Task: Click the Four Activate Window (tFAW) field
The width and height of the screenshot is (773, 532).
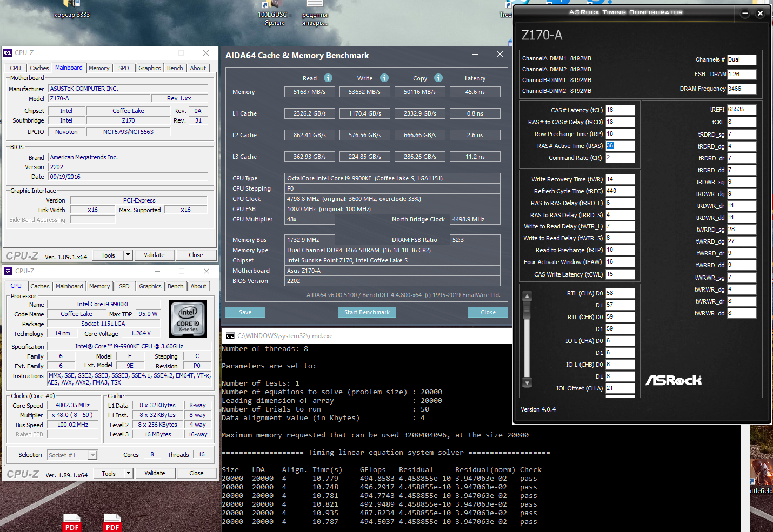Action: coord(620,262)
